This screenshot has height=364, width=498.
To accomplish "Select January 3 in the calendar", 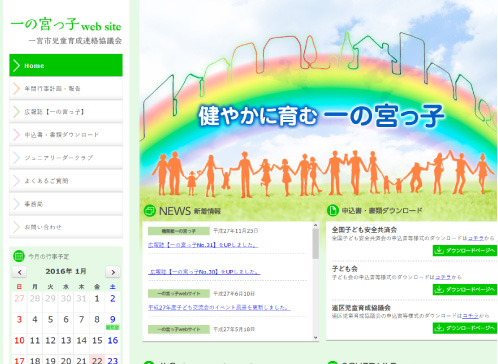I will [x=19, y=319].
